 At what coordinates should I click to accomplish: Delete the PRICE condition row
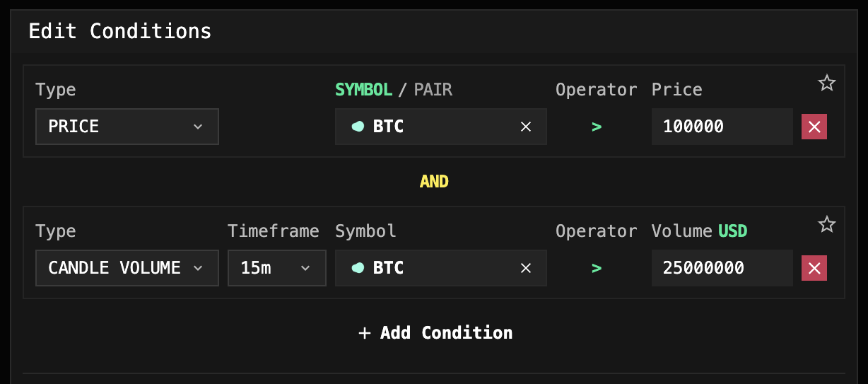814,127
